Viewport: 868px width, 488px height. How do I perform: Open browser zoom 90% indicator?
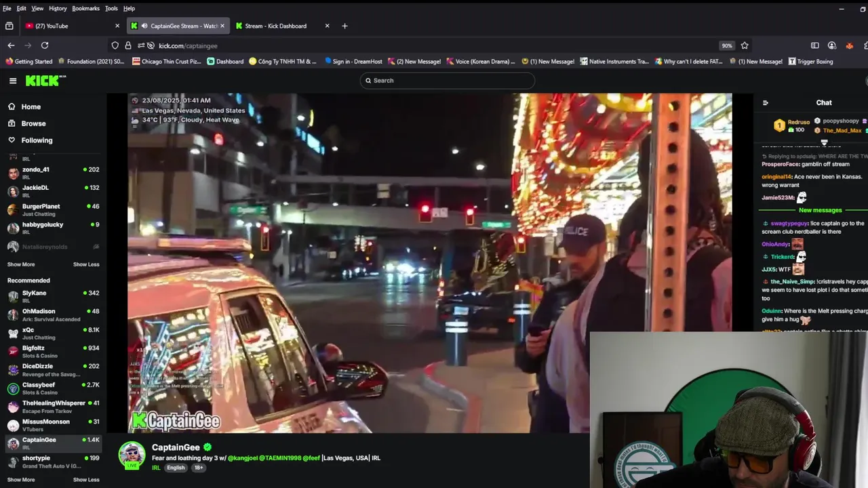click(x=727, y=45)
